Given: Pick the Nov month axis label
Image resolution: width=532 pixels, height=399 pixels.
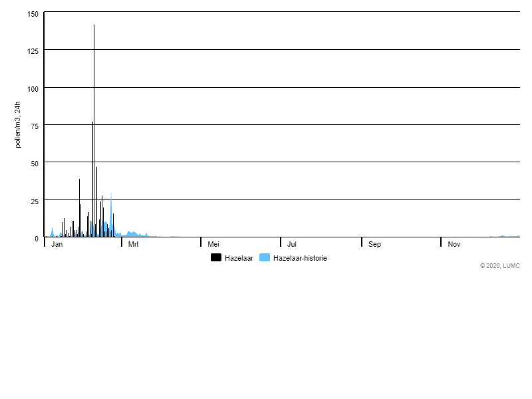Looking at the screenshot, I should point(454,245).
